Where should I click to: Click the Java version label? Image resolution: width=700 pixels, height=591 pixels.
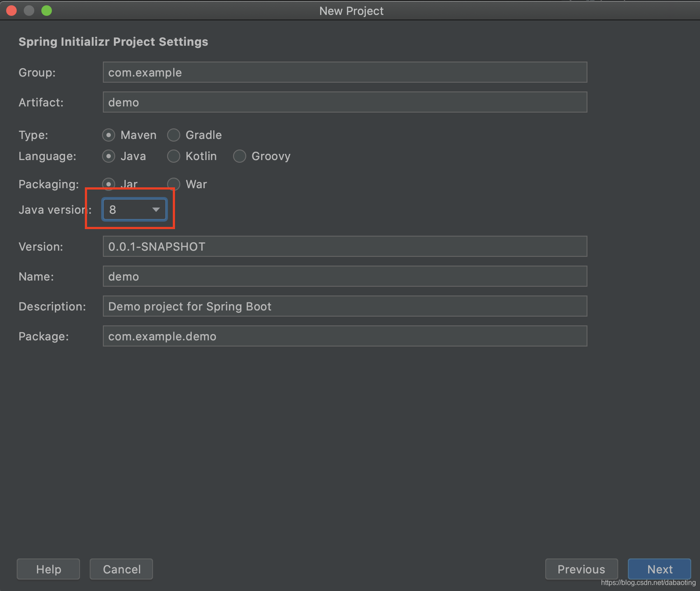tap(55, 210)
